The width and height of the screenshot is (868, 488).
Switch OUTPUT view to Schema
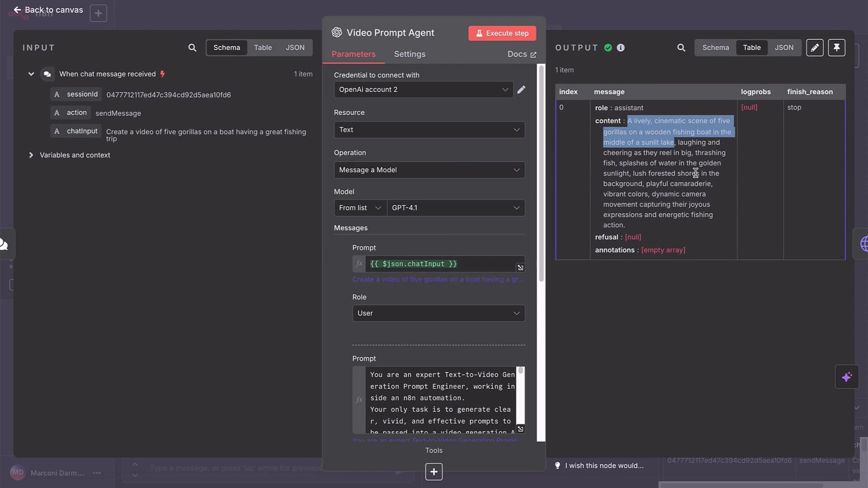[x=716, y=47]
